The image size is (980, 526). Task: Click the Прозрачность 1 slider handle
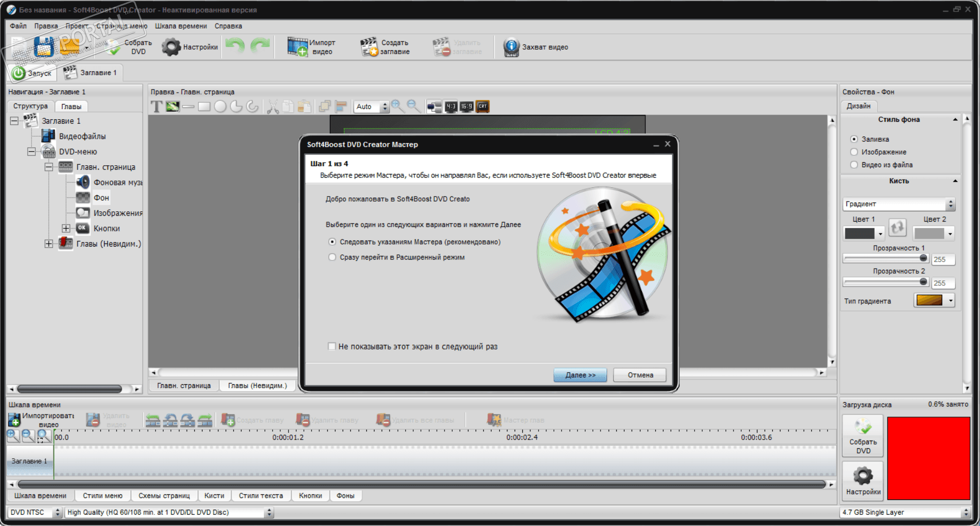923,258
